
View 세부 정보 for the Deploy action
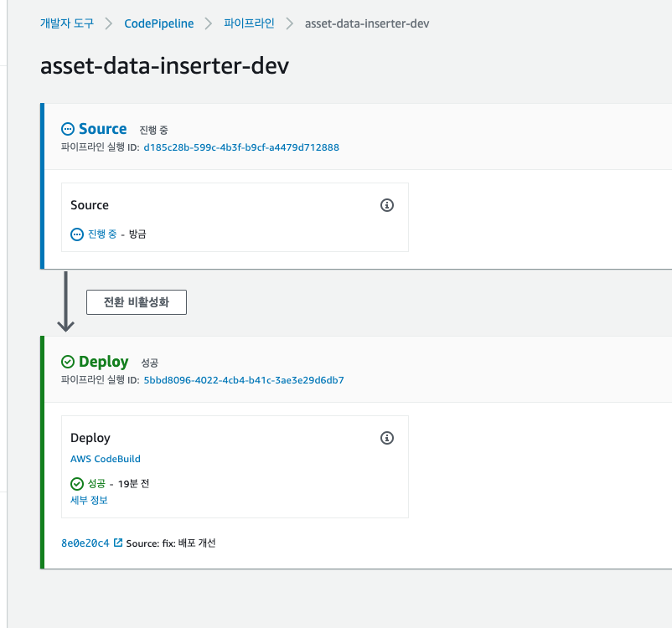pos(89,500)
